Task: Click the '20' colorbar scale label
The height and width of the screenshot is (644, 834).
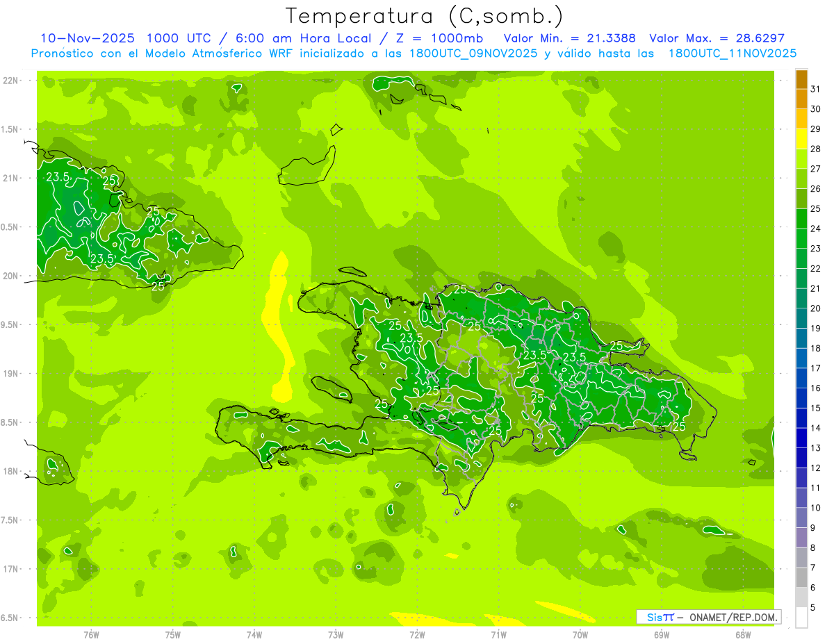Action: click(x=816, y=308)
